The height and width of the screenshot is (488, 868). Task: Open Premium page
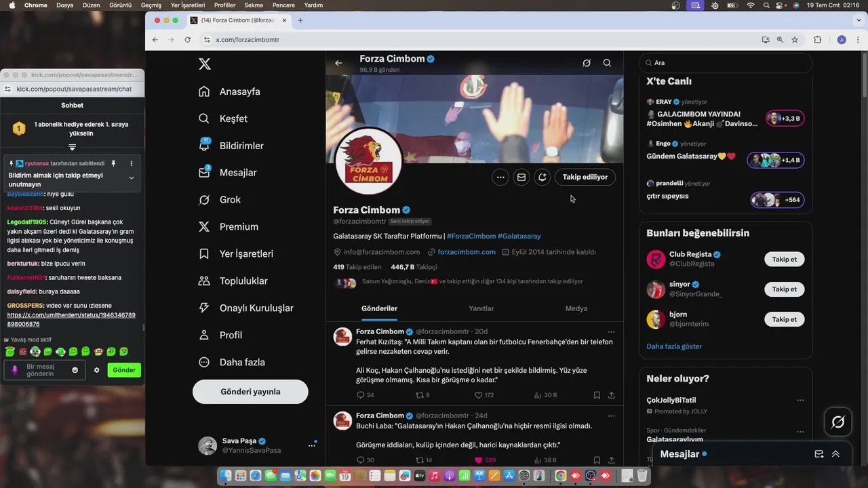[x=229, y=227]
